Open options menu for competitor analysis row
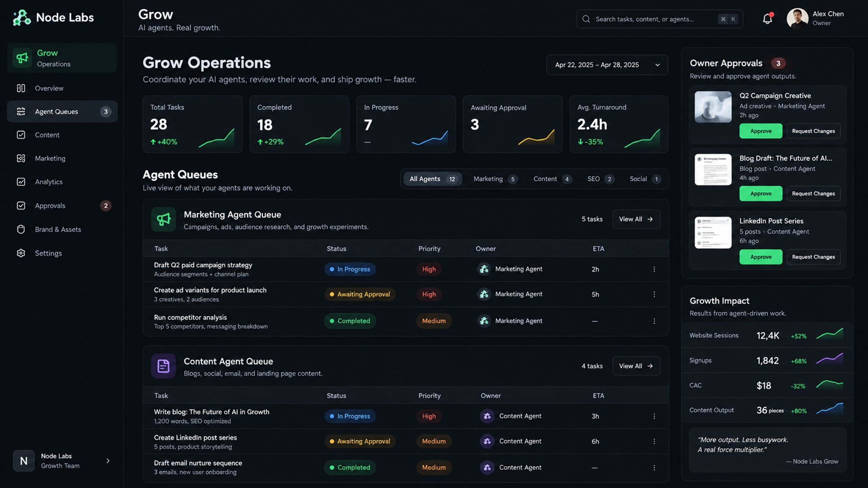Image resolution: width=868 pixels, height=488 pixels. coord(654,321)
